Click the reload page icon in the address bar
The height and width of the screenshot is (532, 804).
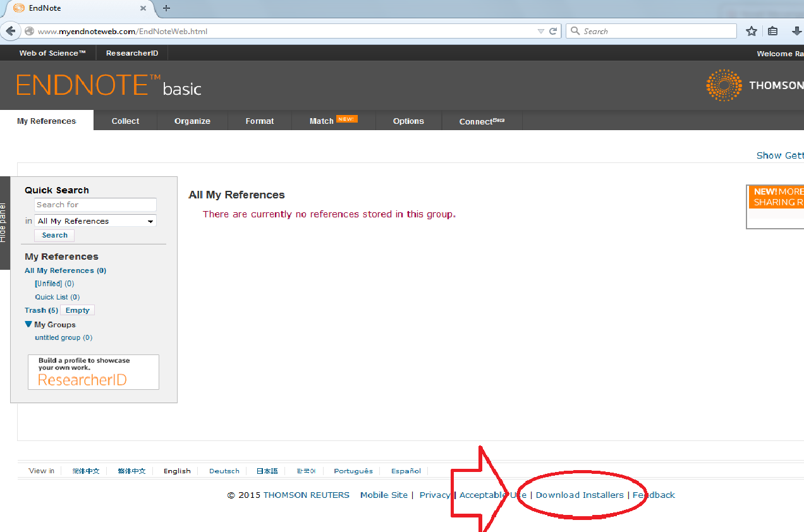pyautogui.click(x=553, y=31)
